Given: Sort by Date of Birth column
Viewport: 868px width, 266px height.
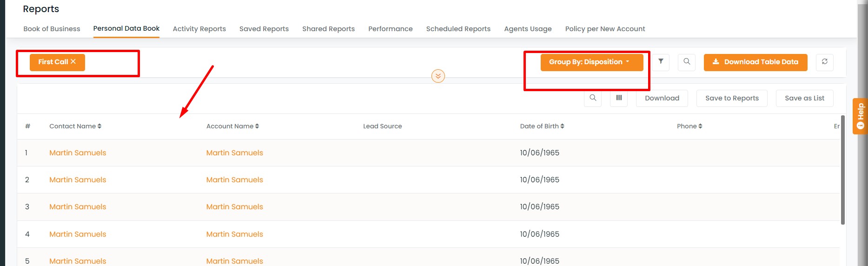Looking at the screenshot, I should [x=542, y=126].
